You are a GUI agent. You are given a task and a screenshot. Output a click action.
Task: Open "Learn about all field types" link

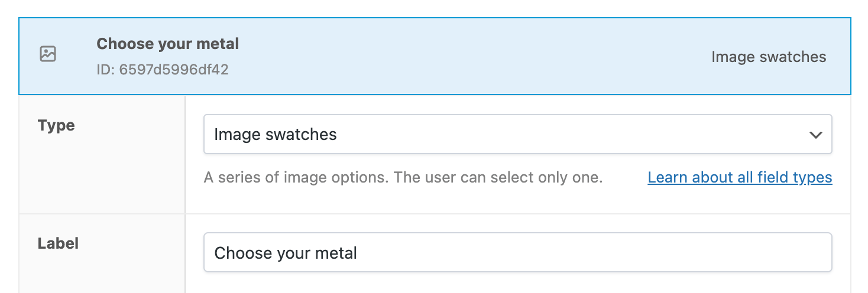point(740,177)
